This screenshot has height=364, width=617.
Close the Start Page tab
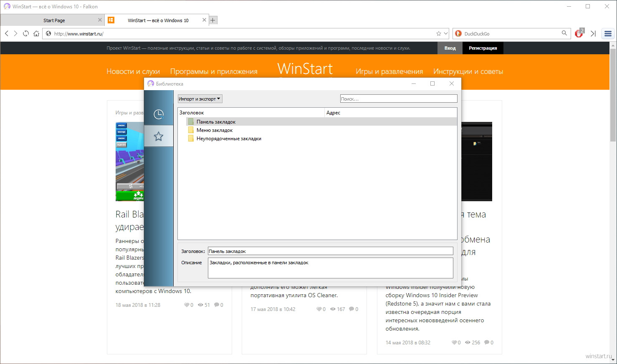(100, 20)
